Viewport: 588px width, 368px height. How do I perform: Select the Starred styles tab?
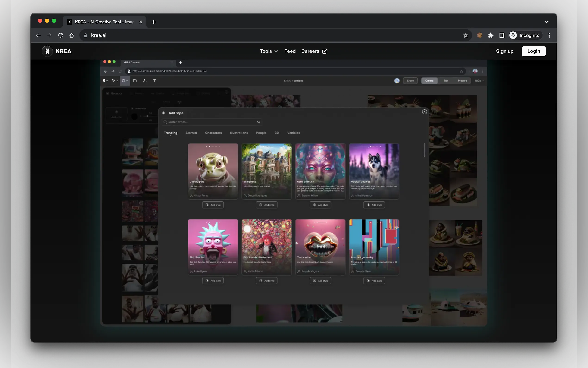pos(191,133)
